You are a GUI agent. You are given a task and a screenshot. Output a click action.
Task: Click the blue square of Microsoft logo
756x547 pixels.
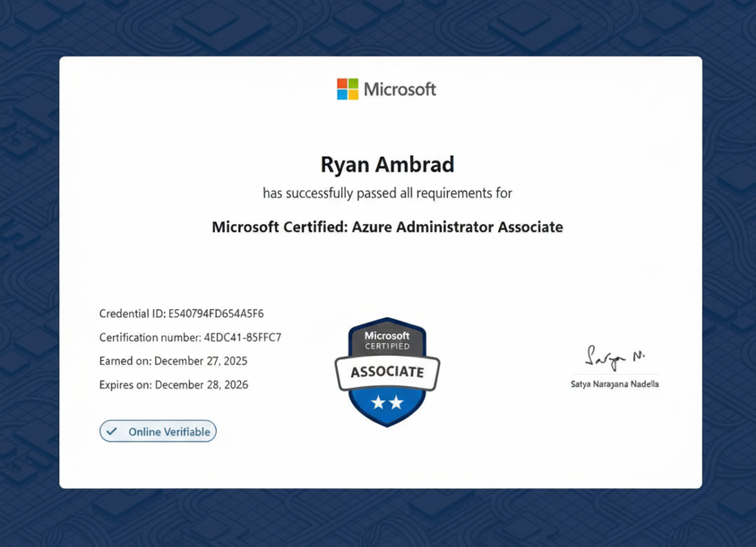pos(342,94)
